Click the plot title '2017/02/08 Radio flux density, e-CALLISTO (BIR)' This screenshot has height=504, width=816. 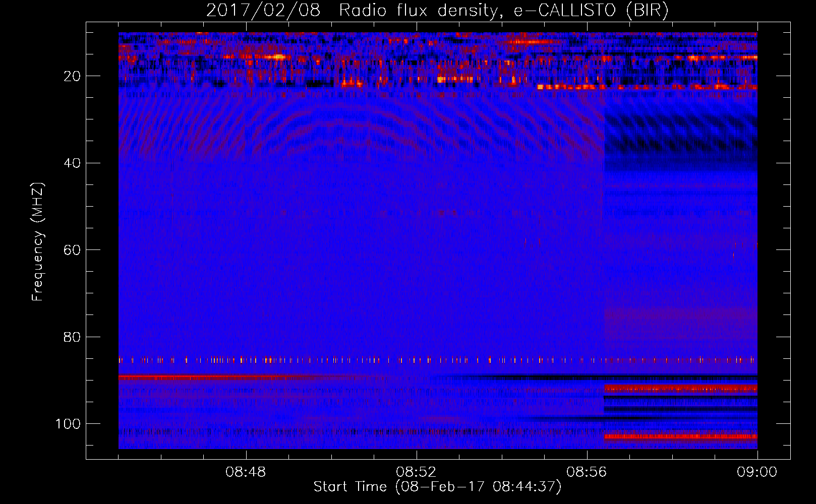point(437,10)
